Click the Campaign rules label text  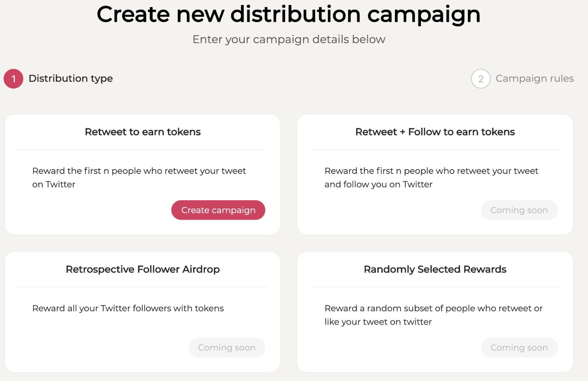[535, 78]
